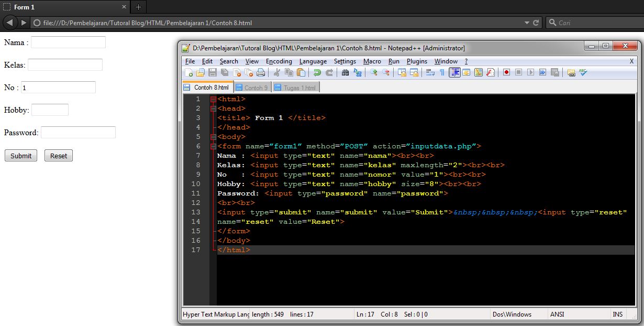Viewport: 644px width, 326px height.
Task: Toggle the spell check ABC icon
Action: pos(583,72)
